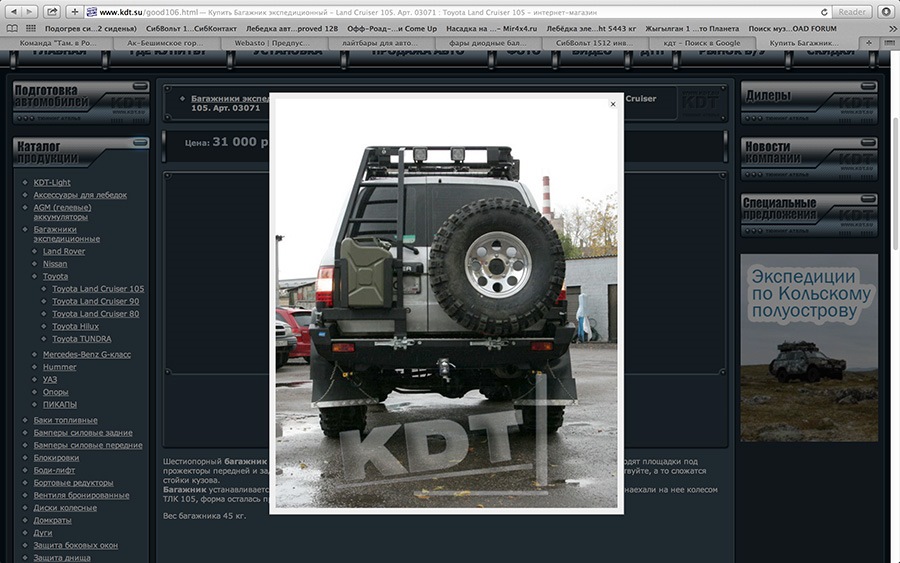Open Mercedes-Benz G-класс link
The image size is (900, 563).
tap(87, 355)
